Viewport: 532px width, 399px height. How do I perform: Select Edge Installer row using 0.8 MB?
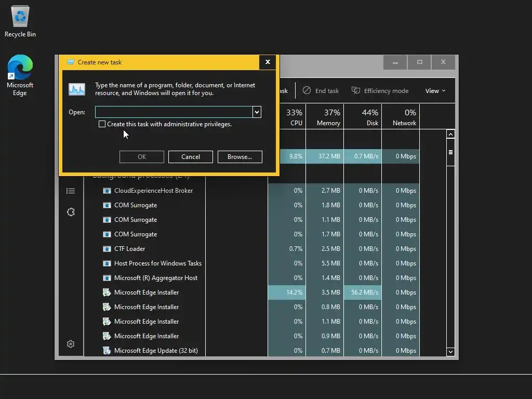point(251,307)
